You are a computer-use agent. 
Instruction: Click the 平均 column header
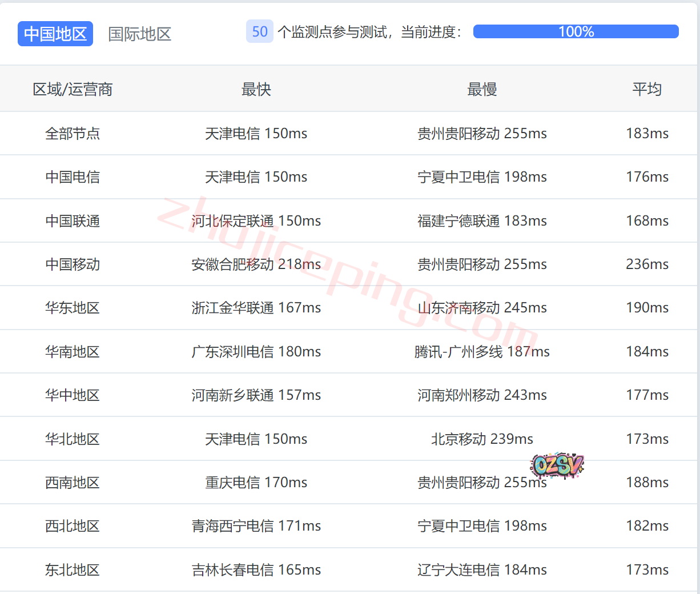point(647,89)
